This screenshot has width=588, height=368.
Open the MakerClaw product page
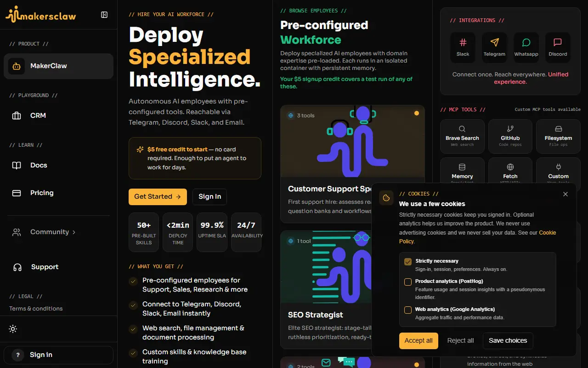(58, 66)
